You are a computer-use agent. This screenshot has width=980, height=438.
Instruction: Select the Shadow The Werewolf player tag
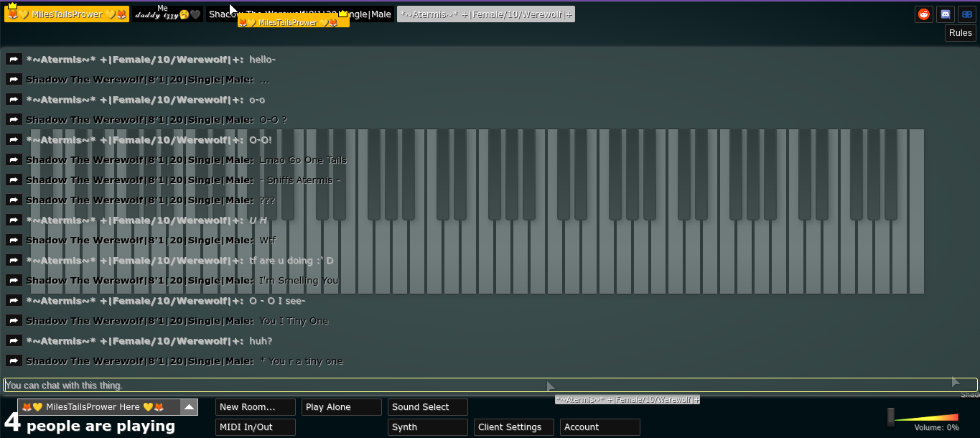(300, 14)
